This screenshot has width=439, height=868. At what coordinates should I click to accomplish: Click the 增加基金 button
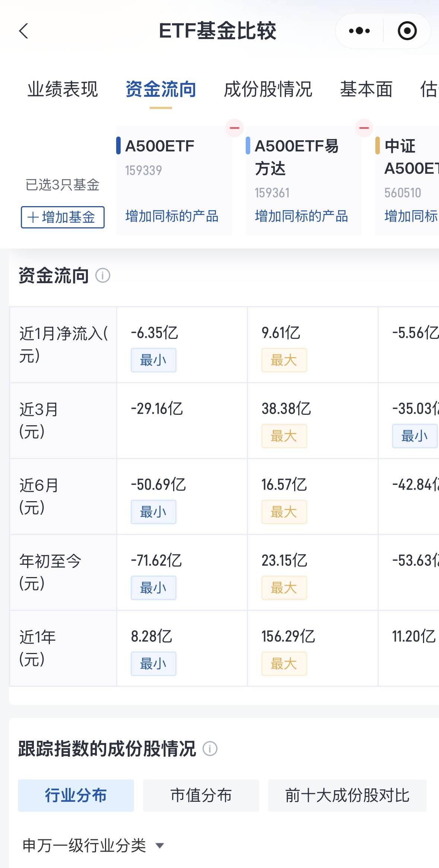click(x=63, y=217)
